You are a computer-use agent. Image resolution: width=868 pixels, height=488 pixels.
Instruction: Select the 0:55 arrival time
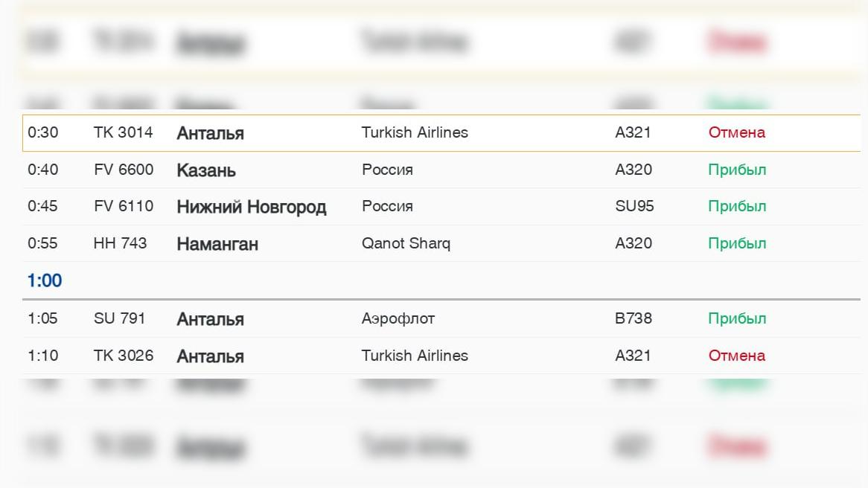click(42, 243)
